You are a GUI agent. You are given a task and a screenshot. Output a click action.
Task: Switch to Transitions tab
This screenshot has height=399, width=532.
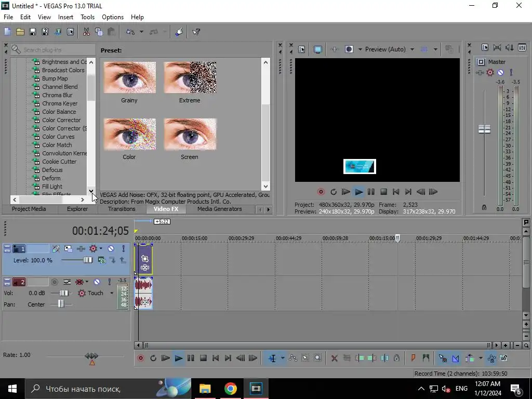pos(122,209)
